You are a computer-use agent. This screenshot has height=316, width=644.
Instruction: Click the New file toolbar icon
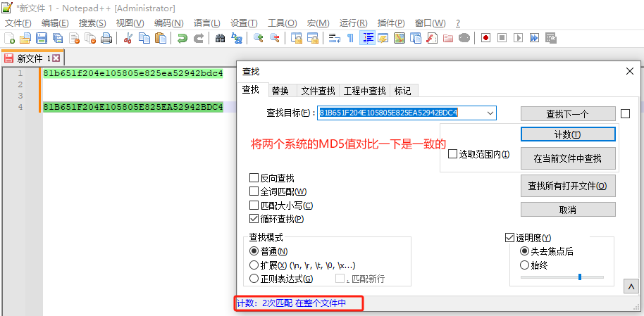(9, 38)
